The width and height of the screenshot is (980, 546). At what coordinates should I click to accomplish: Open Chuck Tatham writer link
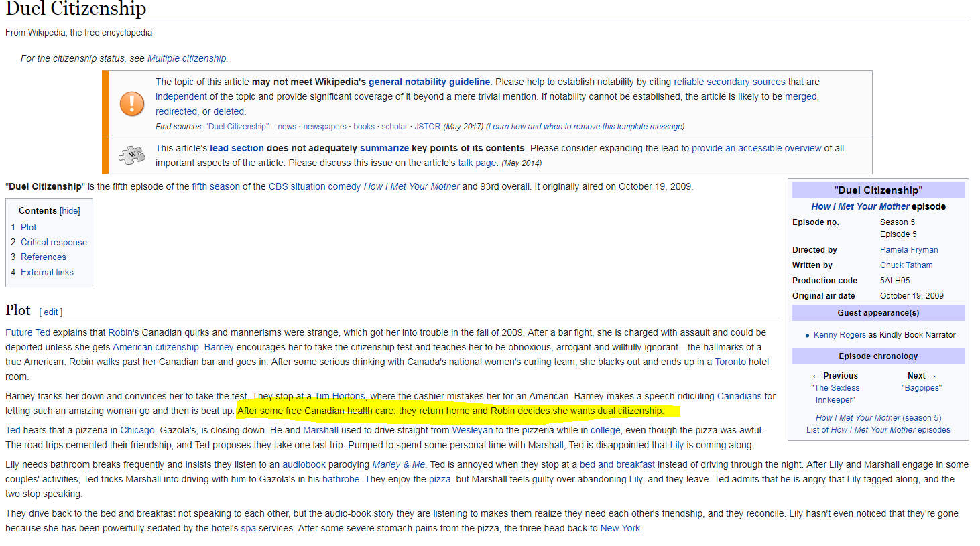[x=906, y=265]
